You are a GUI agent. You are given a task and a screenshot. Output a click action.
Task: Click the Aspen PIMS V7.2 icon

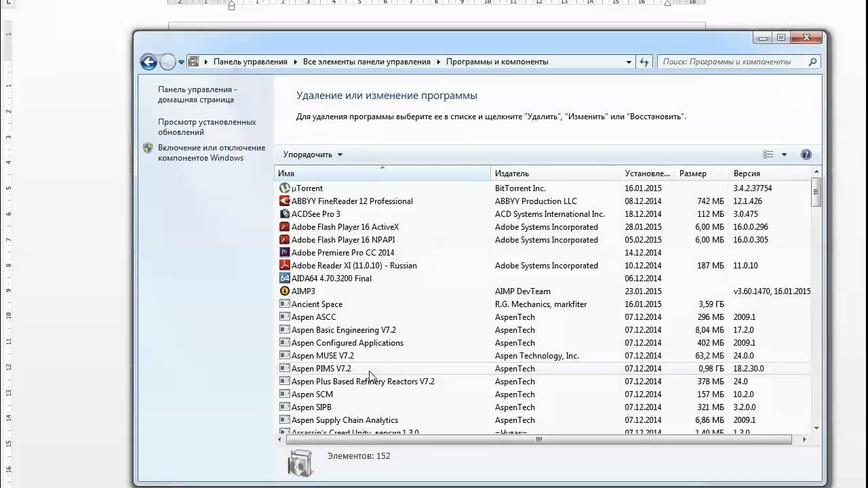(285, 368)
